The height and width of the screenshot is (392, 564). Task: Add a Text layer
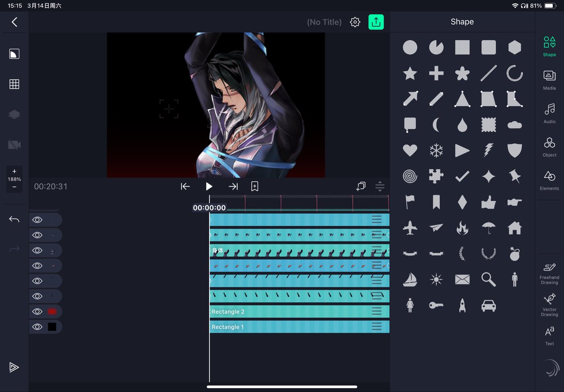pyautogui.click(x=549, y=336)
